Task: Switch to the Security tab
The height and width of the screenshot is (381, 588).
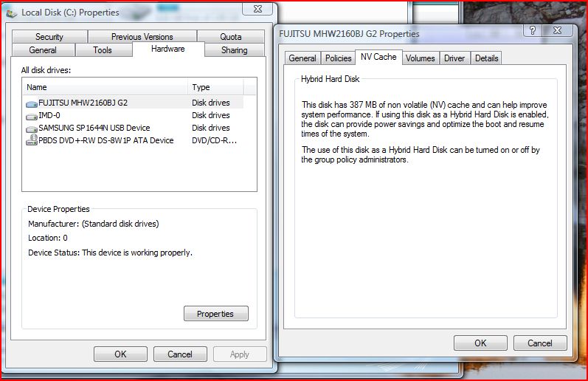Action: [49, 37]
